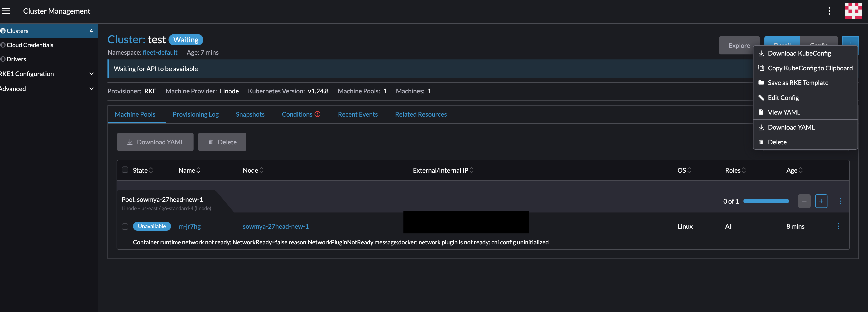Click Delete trash option in the menu
The image size is (868, 312).
click(x=776, y=142)
